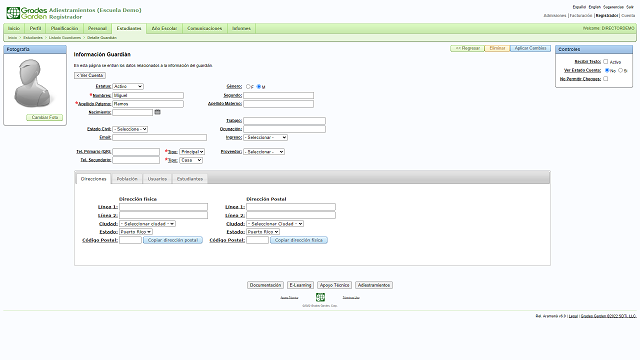Open the Estatus dropdown
This screenshot has width=640, height=360.
pos(128,87)
